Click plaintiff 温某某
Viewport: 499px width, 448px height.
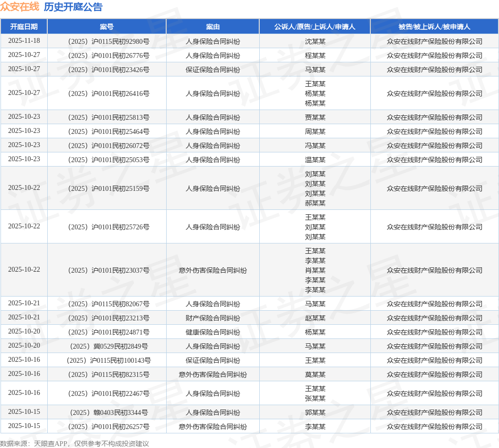[x=315, y=160]
